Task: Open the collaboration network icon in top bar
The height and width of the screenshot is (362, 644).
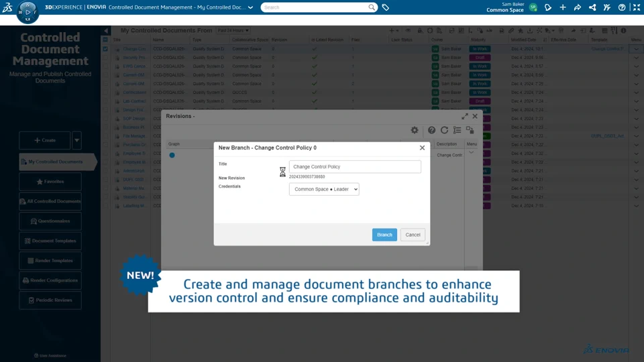Action: coord(592,7)
